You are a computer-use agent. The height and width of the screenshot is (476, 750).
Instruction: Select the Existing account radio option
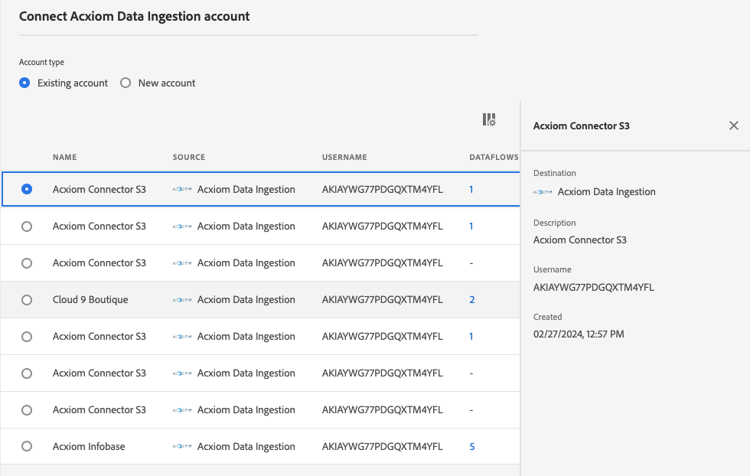[25, 83]
